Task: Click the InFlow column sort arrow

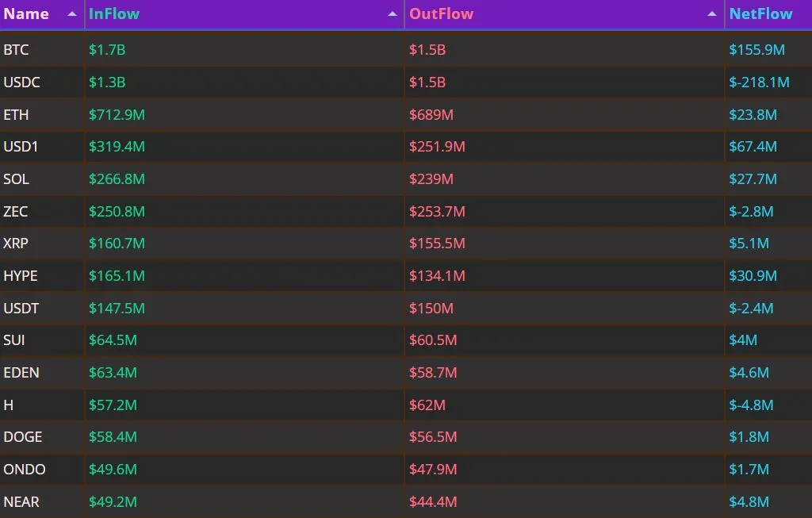Action: (393, 14)
